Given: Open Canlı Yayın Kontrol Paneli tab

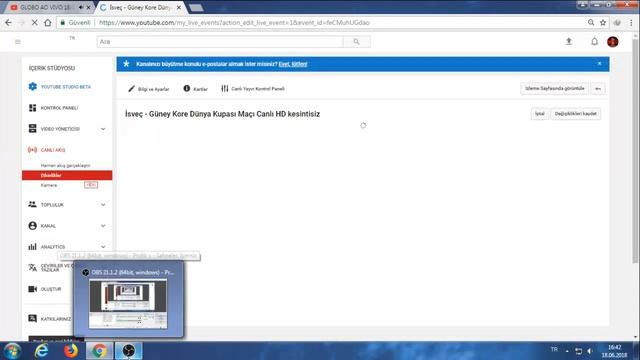Looking at the screenshot, I should click(253, 89).
